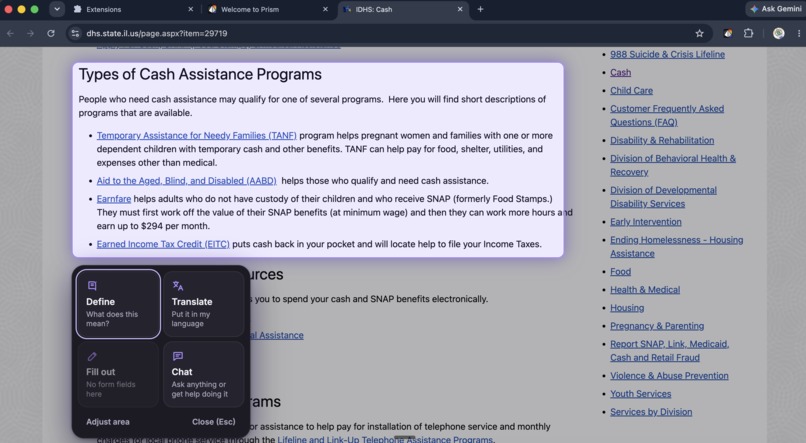Open the Health & Medical link
Viewport: 806px width, 443px height.
coord(645,290)
